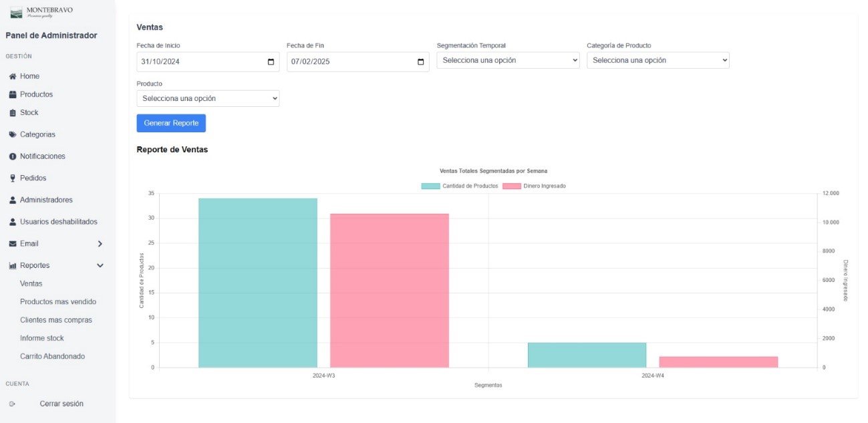The image size is (868, 423).
Task: Click the Cerrar sesión logout icon
Action: [12, 404]
